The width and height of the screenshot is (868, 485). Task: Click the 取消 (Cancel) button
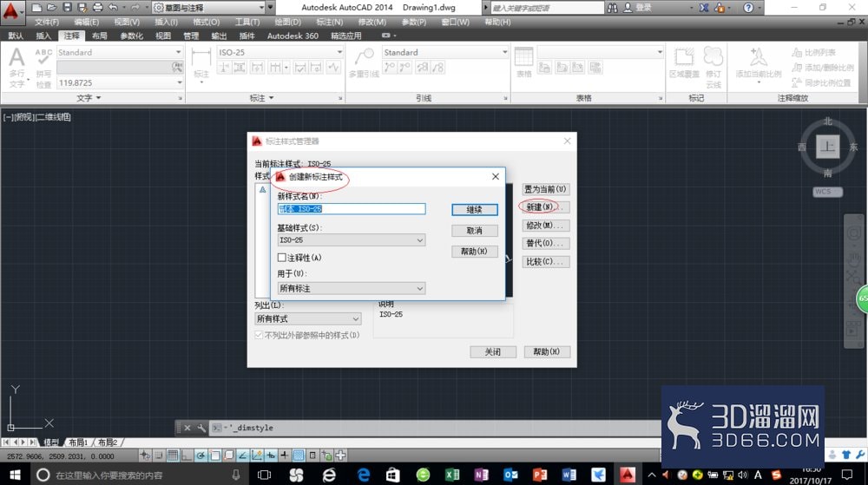tap(475, 231)
